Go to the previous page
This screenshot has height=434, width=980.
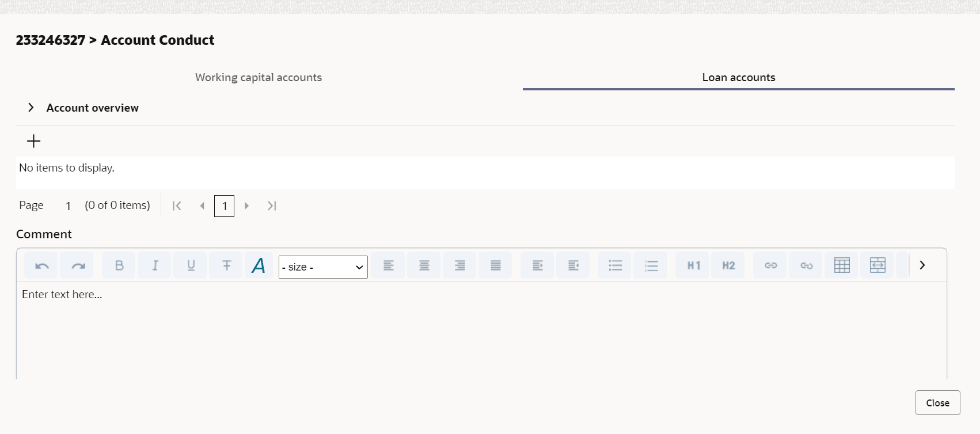[202, 205]
